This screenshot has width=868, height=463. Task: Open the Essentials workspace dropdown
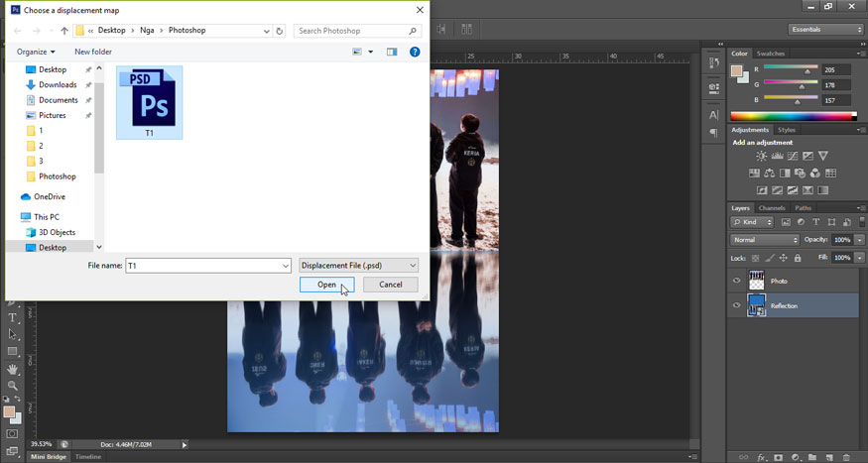tap(825, 30)
